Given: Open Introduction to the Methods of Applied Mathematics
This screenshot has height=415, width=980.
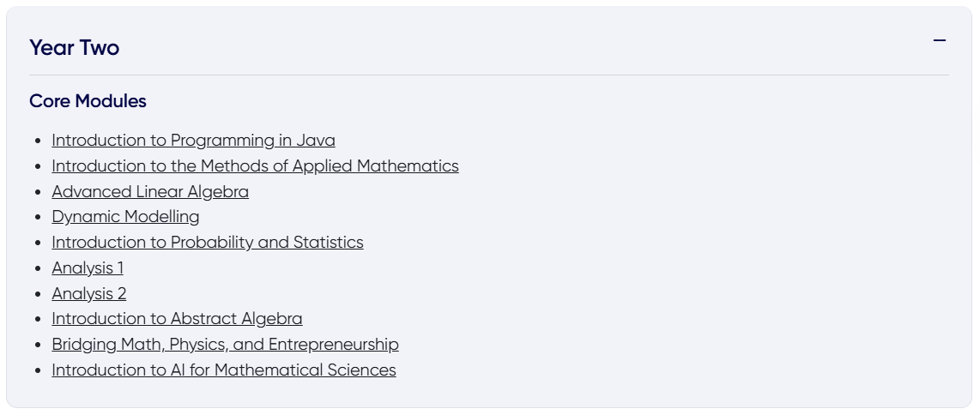Looking at the screenshot, I should pos(255,166).
